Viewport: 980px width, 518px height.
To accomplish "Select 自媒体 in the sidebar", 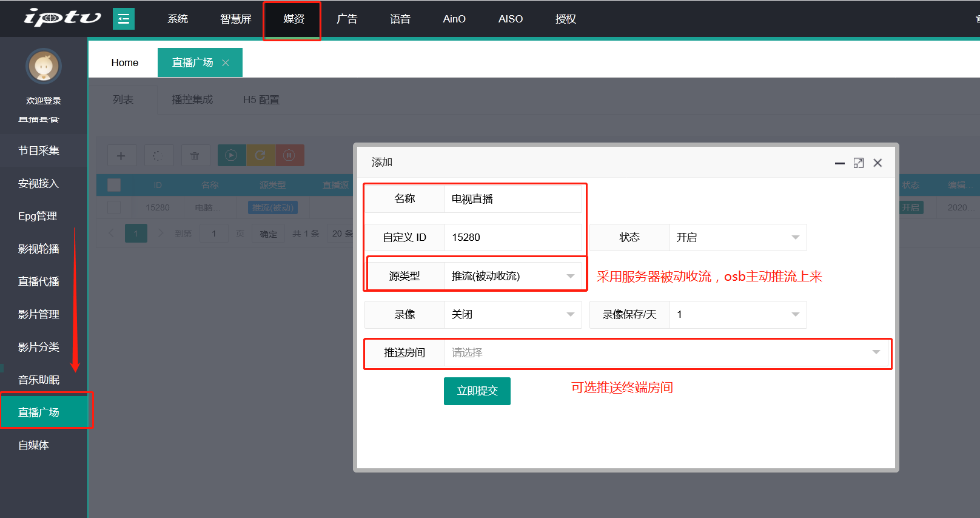I will click(x=34, y=445).
